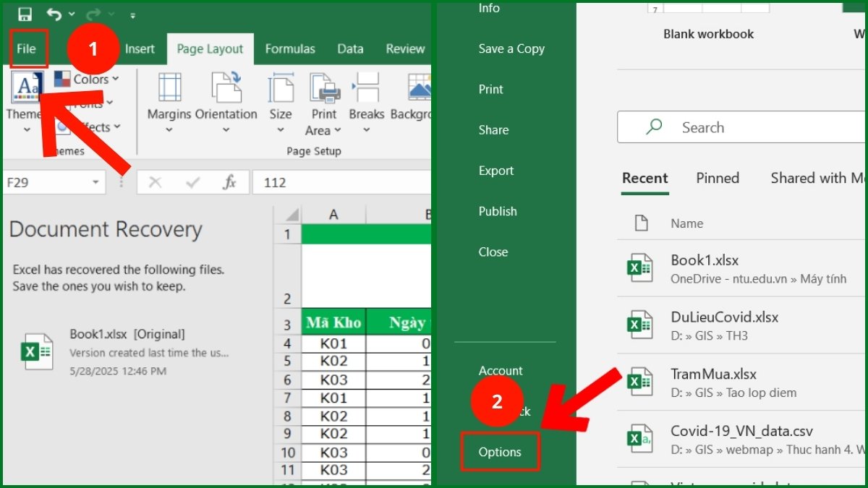The width and height of the screenshot is (868, 488).
Task: Switch to the Formulas ribbon tab
Action: coord(290,48)
